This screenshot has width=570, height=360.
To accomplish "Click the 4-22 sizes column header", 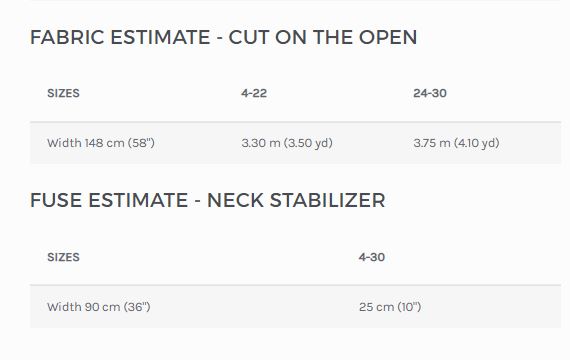I will 254,93.
